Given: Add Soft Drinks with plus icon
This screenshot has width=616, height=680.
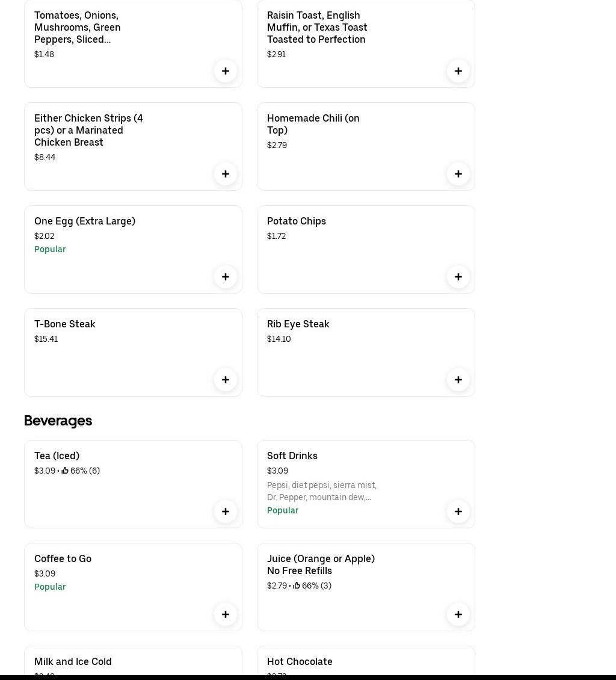Looking at the screenshot, I should click(x=458, y=512).
